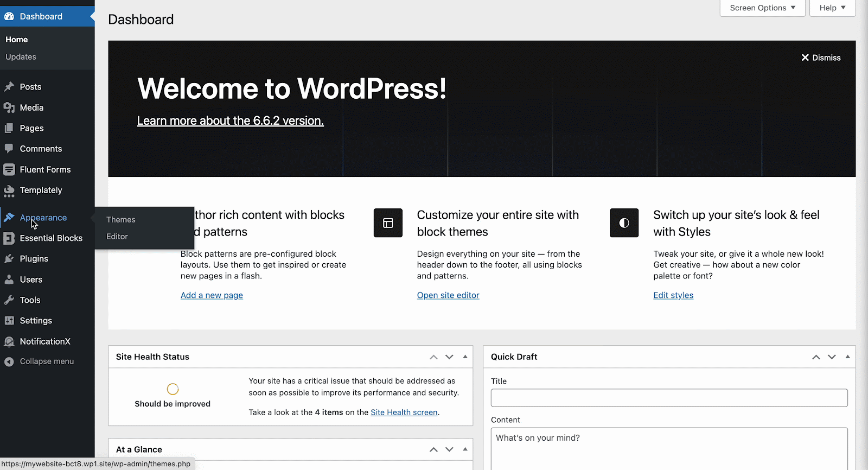Screen dimensions: 868x470
Task: Click the Settings sliders icon
Action: [9, 321]
